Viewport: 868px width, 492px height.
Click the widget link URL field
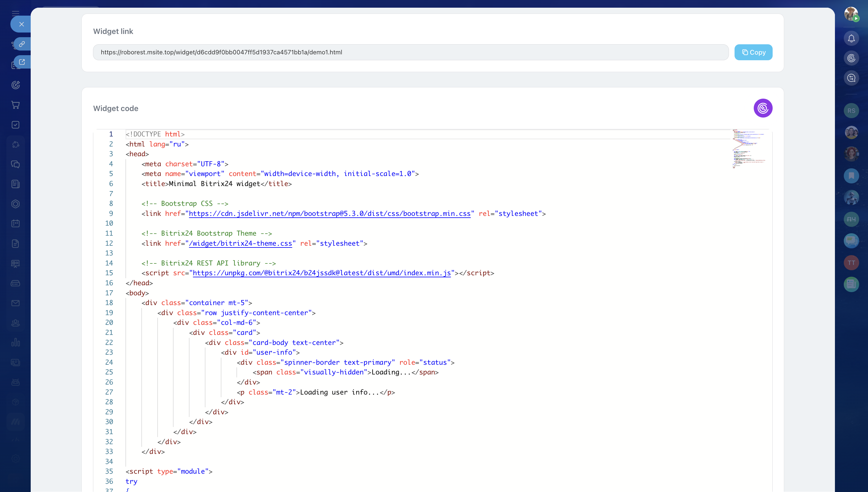(410, 52)
